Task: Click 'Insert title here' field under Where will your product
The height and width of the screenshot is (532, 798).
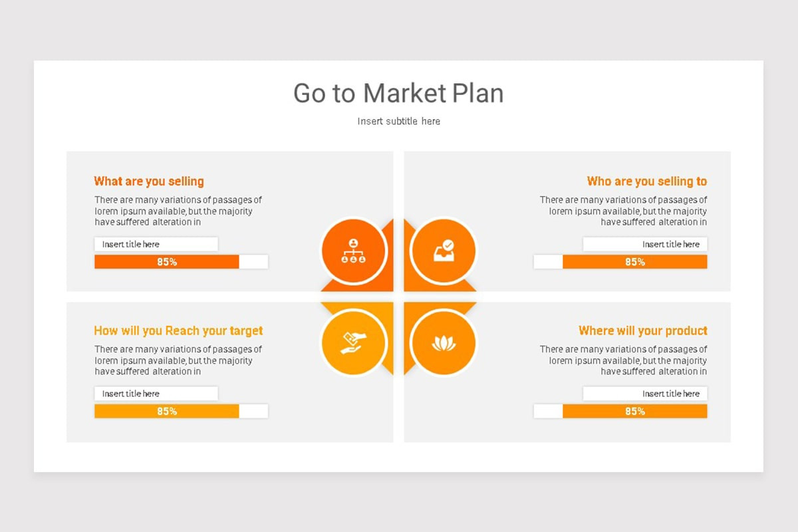Action: pos(645,394)
